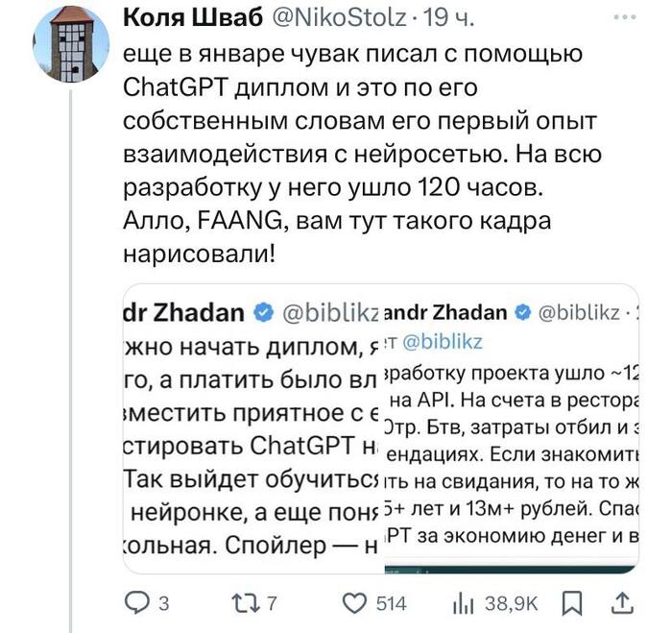Click the blue @biblikz mention in the right screenshot
Image resolution: width=672 pixels, height=633 pixels.
click(443, 341)
